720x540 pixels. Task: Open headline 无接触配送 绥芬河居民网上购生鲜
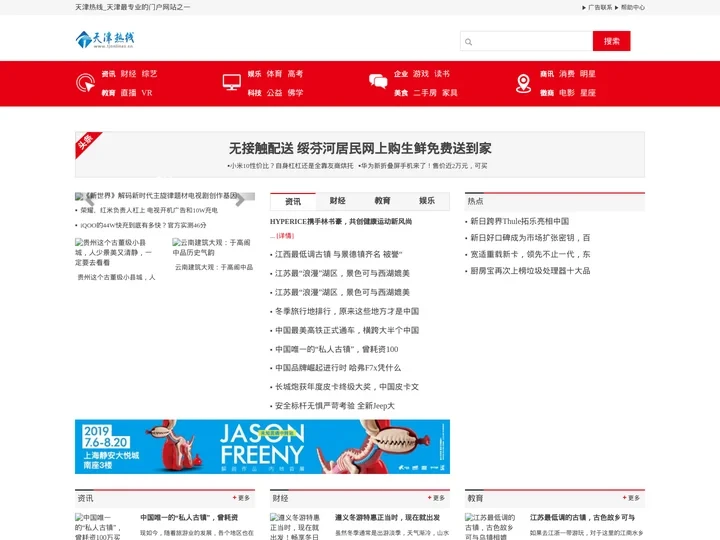click(360, 148)
